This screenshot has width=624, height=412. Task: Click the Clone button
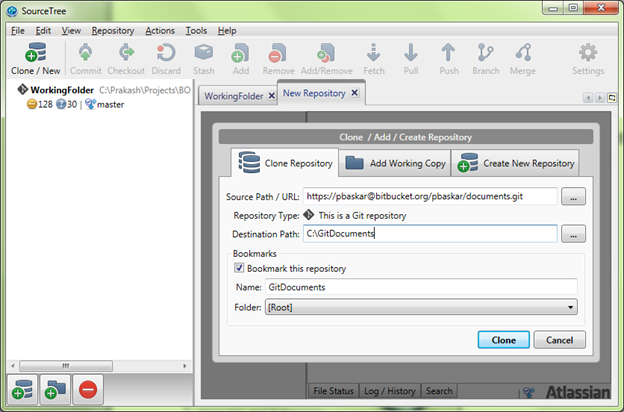click(x=503, y=340)
